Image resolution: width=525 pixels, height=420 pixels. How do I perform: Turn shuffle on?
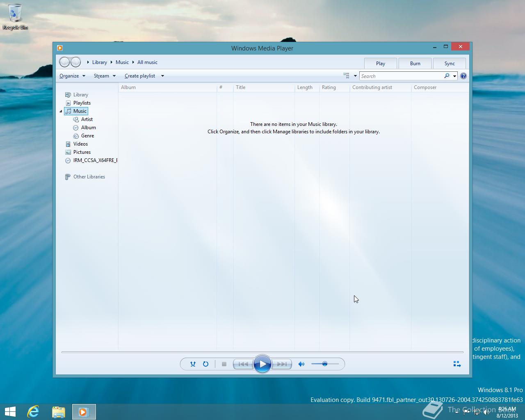(x=193, y=364)
